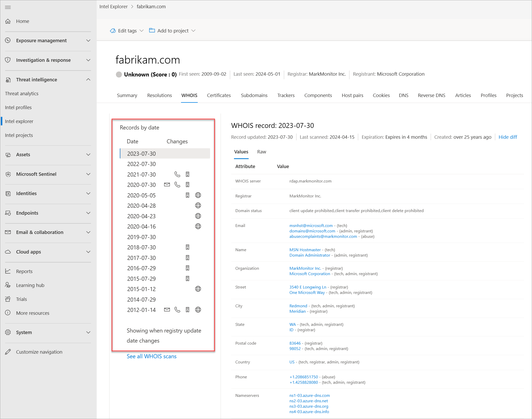Click the Identities icon
Screen dimensions: 532x419
click(8, 193)
